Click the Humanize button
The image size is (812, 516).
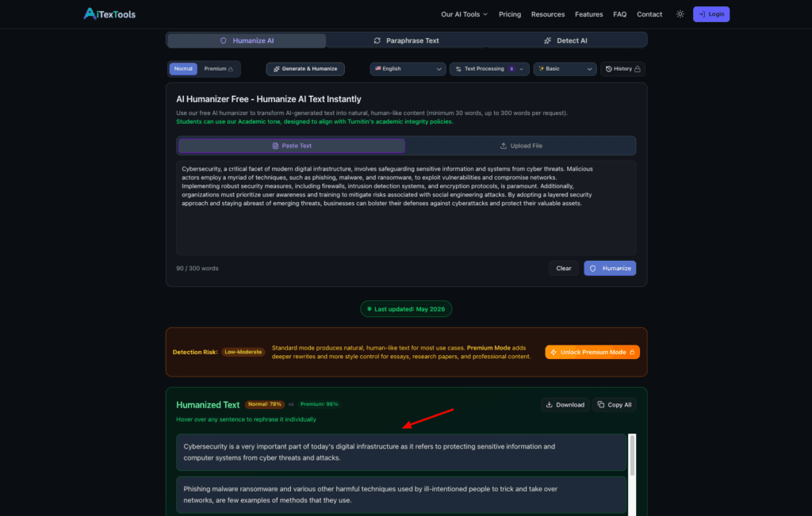[x=610, y=268]
